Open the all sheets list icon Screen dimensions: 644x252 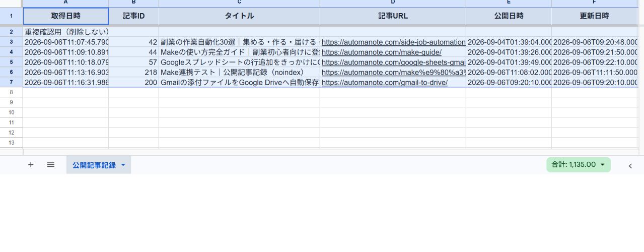50,165
